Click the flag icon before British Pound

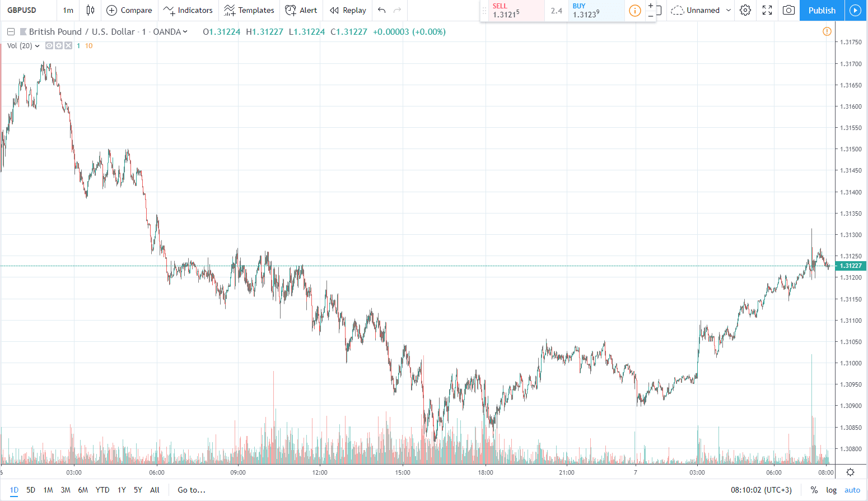[x=23, y=31]
